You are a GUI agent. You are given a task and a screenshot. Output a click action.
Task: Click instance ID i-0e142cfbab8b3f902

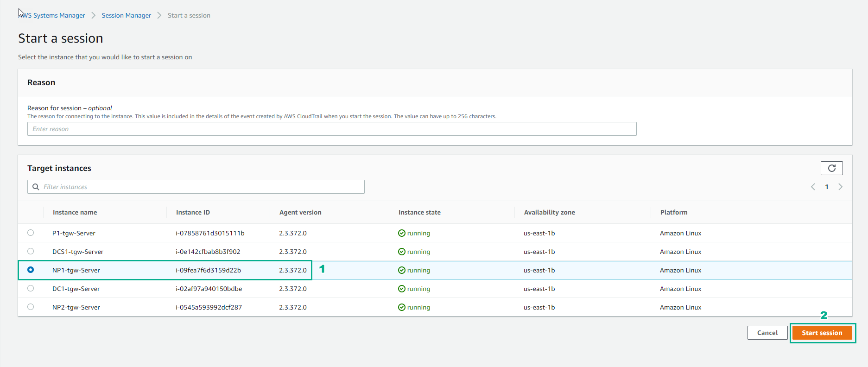(x=208, y=252)
